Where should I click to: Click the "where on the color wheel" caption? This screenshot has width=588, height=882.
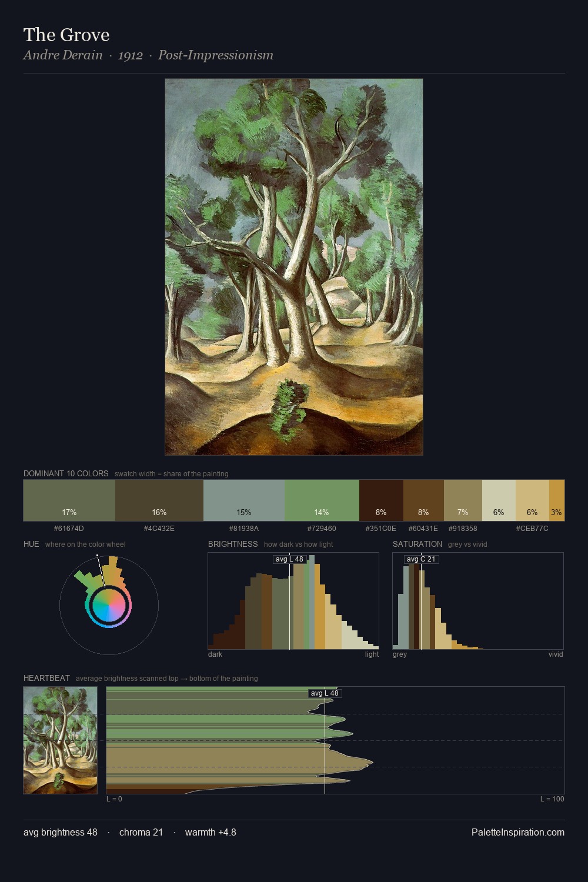85,544
